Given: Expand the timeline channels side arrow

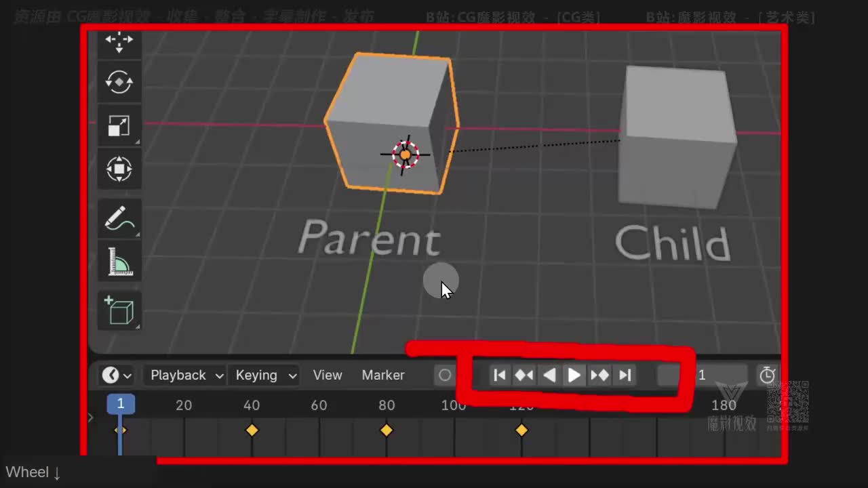Looking at the screenshot, I should click(91, 418).
